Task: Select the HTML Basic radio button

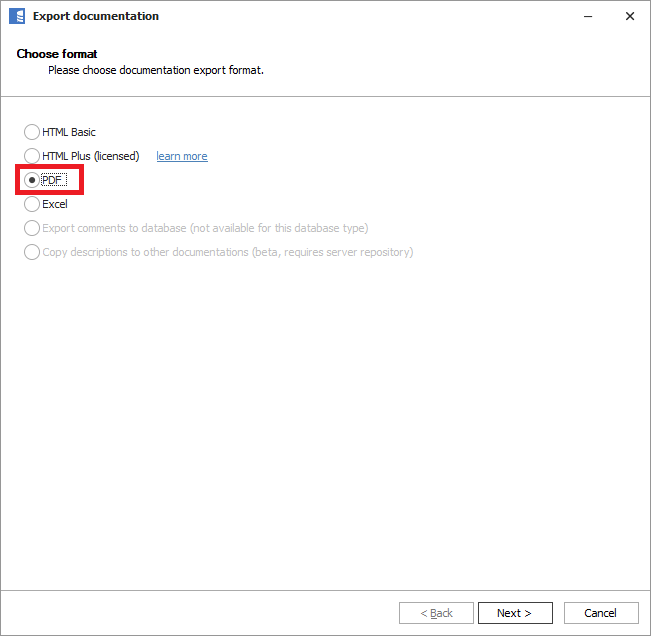Action: tap(32, 132)
